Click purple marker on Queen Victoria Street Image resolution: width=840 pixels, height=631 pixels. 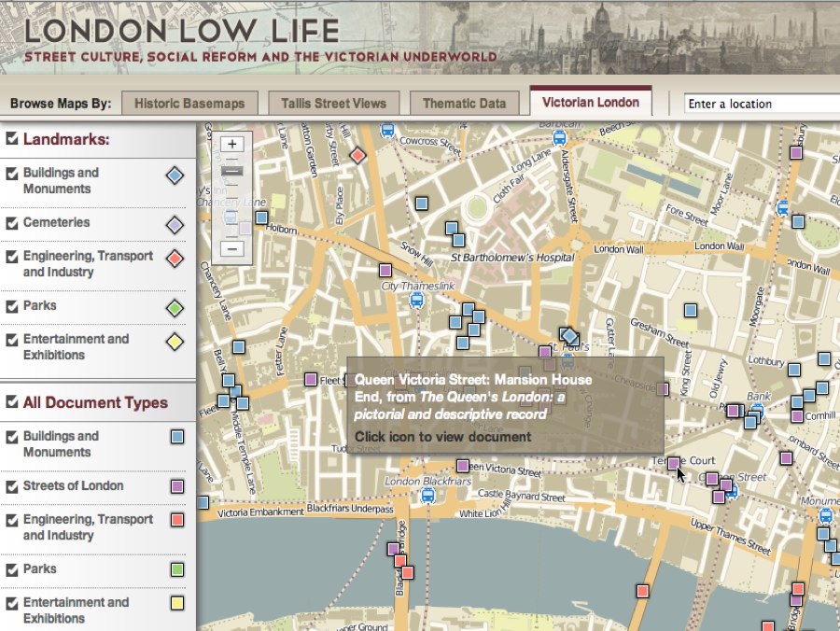(463, 466)
